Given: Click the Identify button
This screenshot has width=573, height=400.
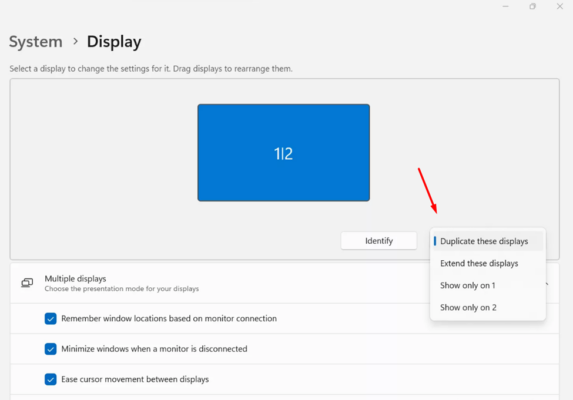Looking at the screenshot, I should pyautogui.click(x=379, y=241).
